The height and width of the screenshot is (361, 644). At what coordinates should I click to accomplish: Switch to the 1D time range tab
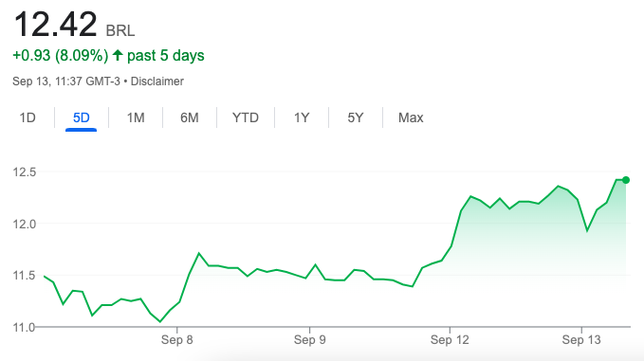coord(28,117)
